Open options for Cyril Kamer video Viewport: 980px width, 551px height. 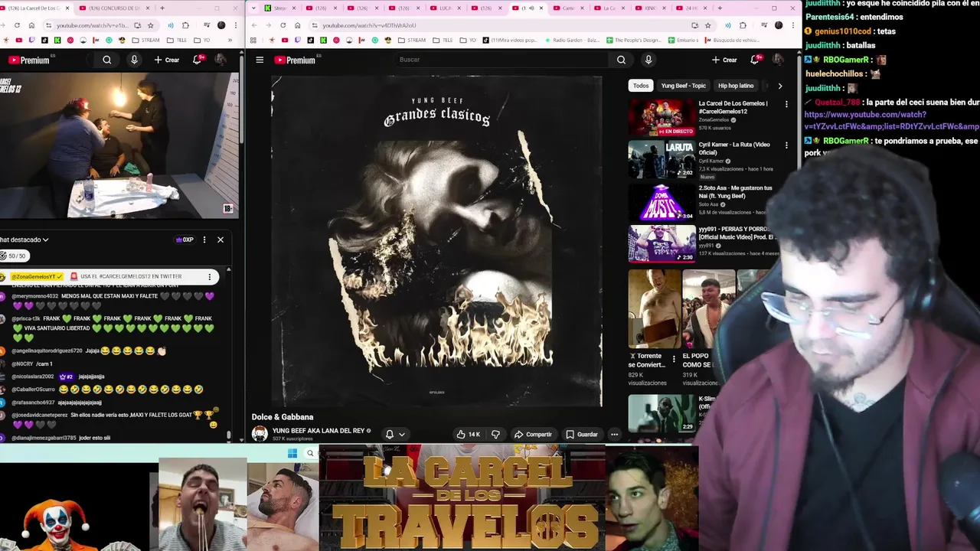coord(786,145)
